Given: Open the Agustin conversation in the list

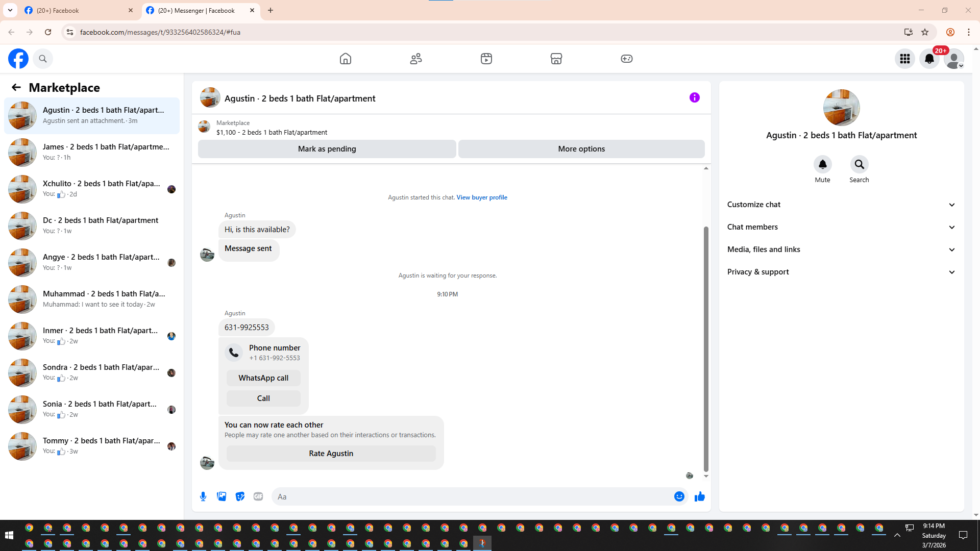Looking at the screenshot, I should pyautogui.click(x=92, y=116).
